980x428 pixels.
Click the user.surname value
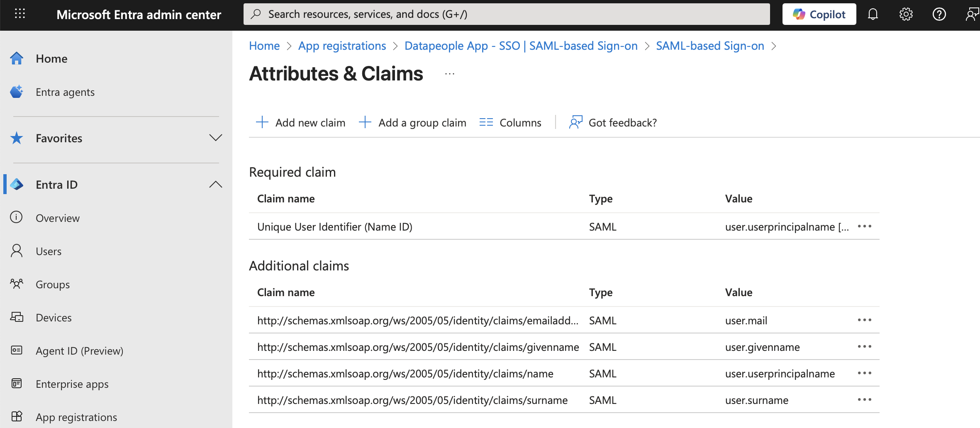pos(757,400)
